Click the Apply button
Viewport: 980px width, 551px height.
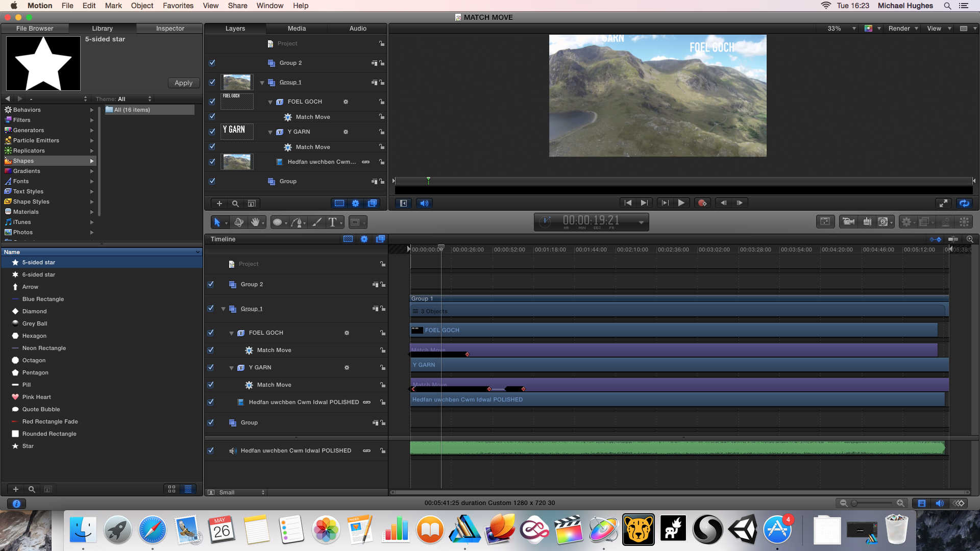click(183, 83)
